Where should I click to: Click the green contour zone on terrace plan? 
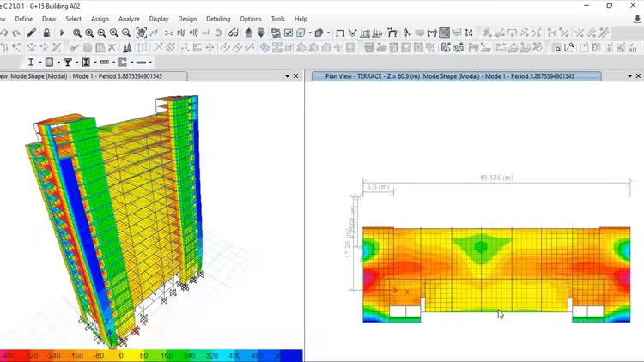(x=481, y=248)
